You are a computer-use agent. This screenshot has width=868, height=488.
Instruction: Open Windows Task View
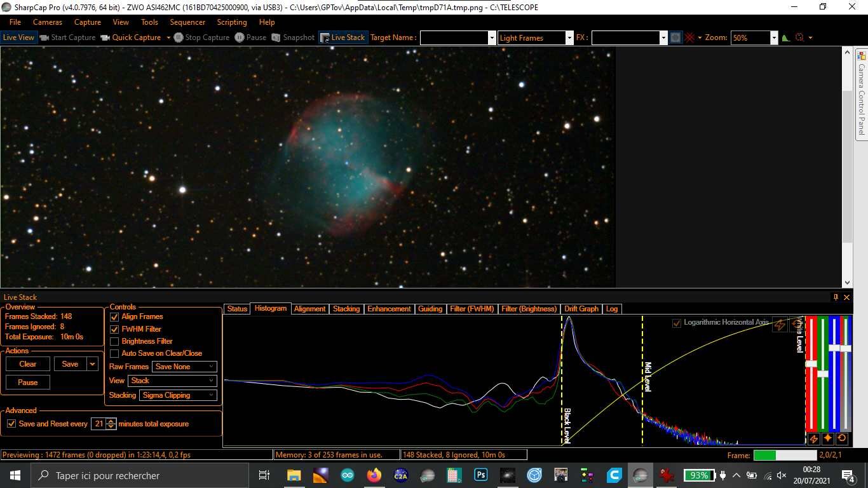pyautogui.click(x=264, y=475)
